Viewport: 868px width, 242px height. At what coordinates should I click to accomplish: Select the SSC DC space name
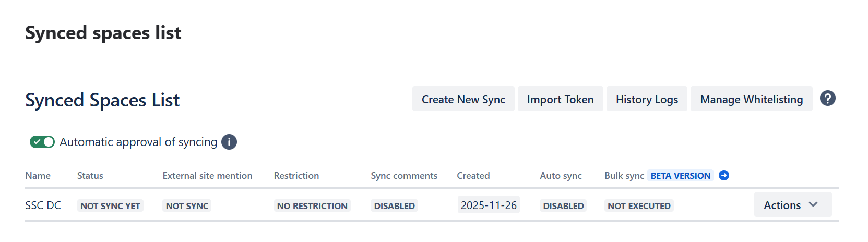pos(43,205)
